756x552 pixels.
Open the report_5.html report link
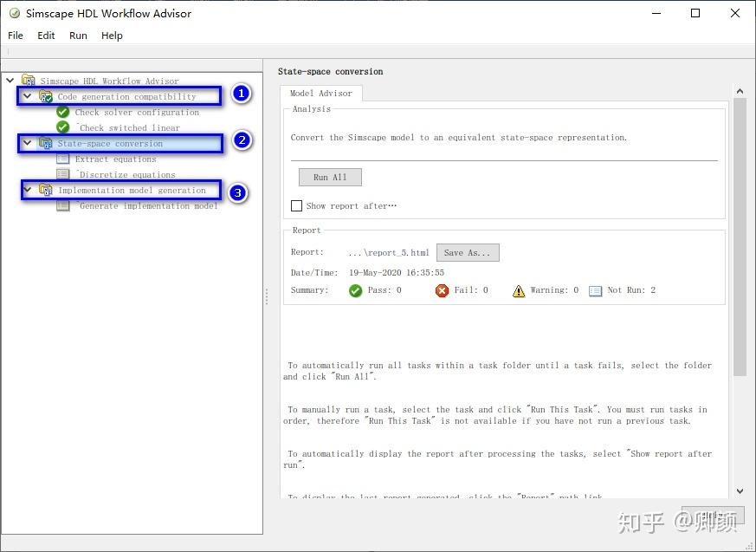389,252
